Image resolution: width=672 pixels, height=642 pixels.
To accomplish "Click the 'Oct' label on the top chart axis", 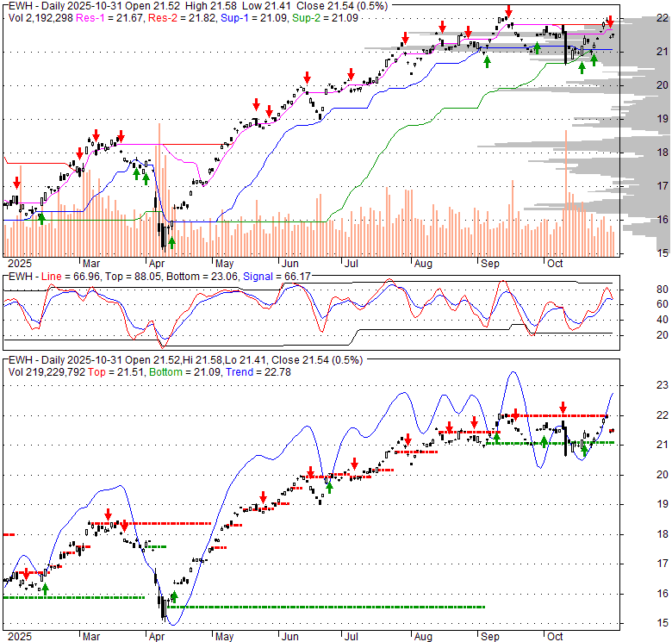I will 555,264.
